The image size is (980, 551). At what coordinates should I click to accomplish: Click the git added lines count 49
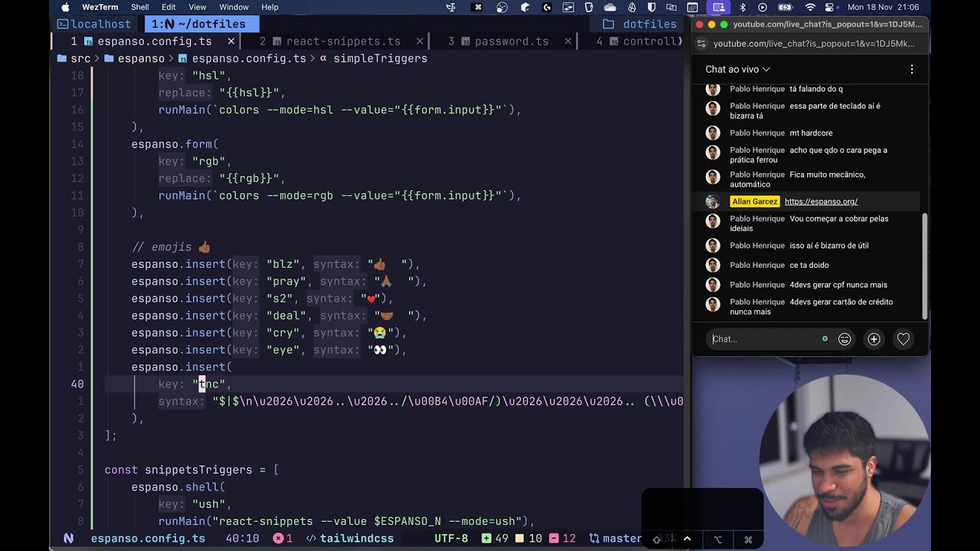[x=495, y=539]
